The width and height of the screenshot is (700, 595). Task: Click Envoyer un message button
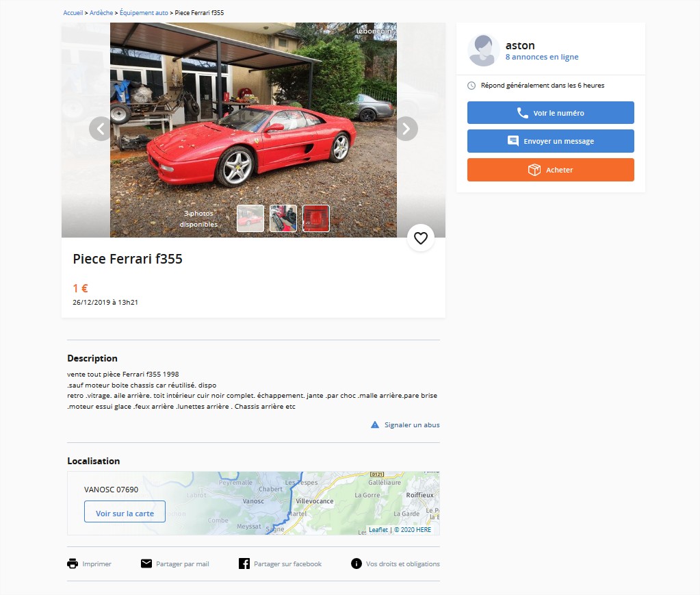pyautogui.click(x=550, y=141)
